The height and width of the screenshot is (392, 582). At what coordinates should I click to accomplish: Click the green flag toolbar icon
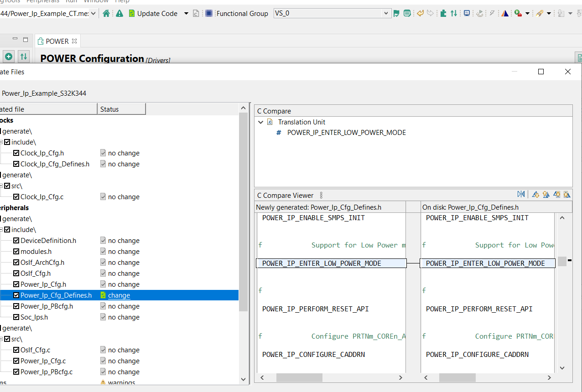tap(396, 13)
